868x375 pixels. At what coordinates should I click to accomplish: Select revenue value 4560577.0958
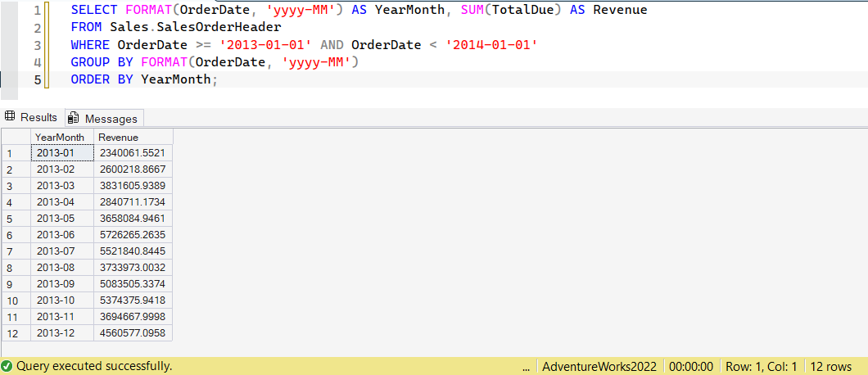[133, 333]
